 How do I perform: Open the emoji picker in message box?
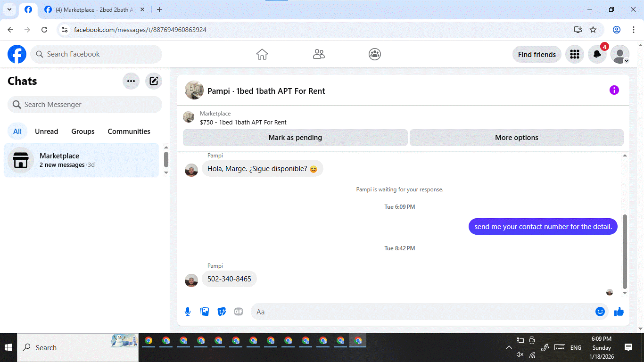point(600,312)
